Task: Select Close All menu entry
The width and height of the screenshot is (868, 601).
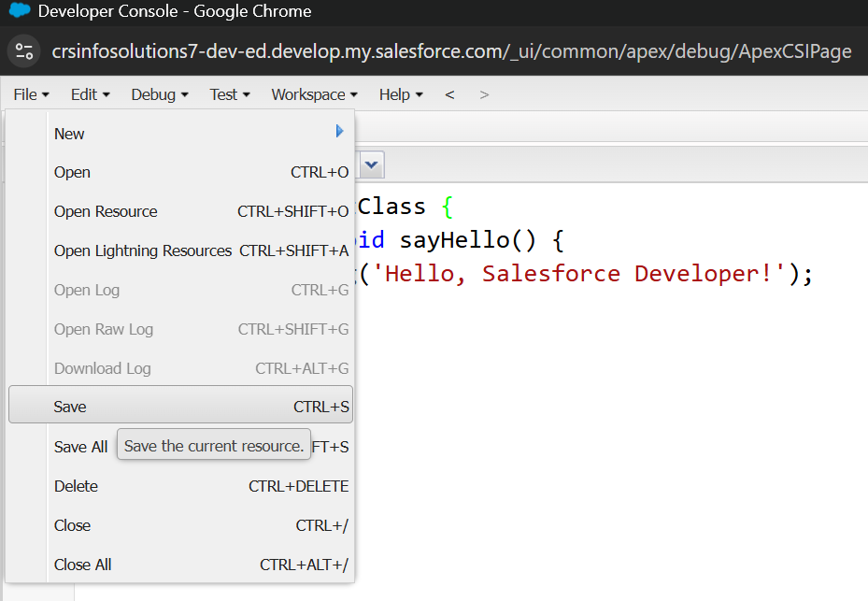Action: (x=82, y=565)
